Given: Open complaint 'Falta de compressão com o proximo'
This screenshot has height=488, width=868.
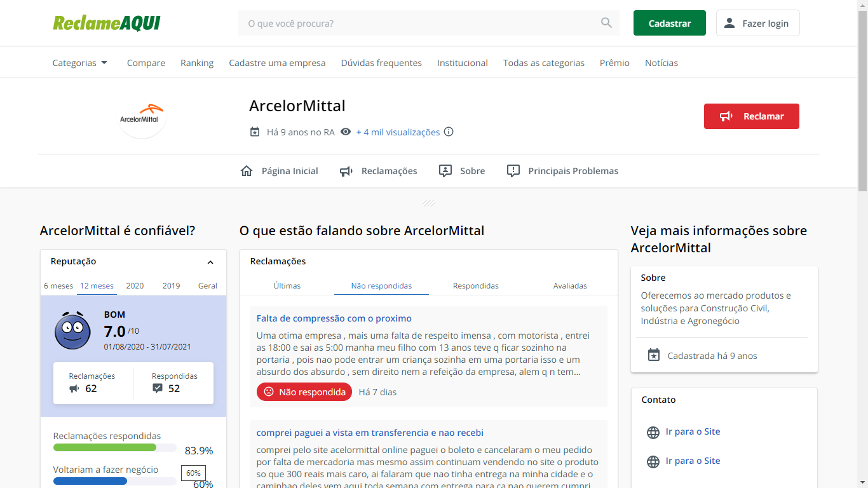Looking at the screenshot, I should coord(334,318).
